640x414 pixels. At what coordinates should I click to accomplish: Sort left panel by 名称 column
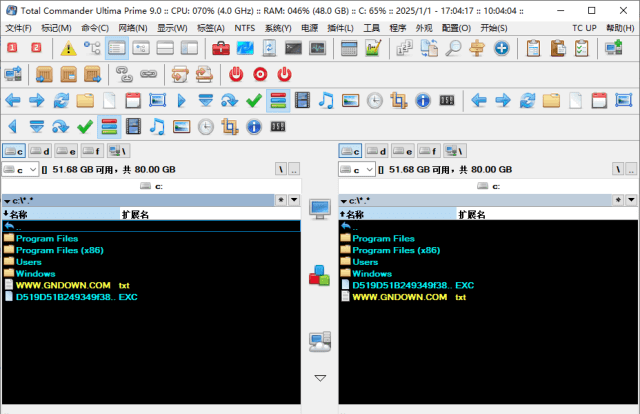(61, 214)
